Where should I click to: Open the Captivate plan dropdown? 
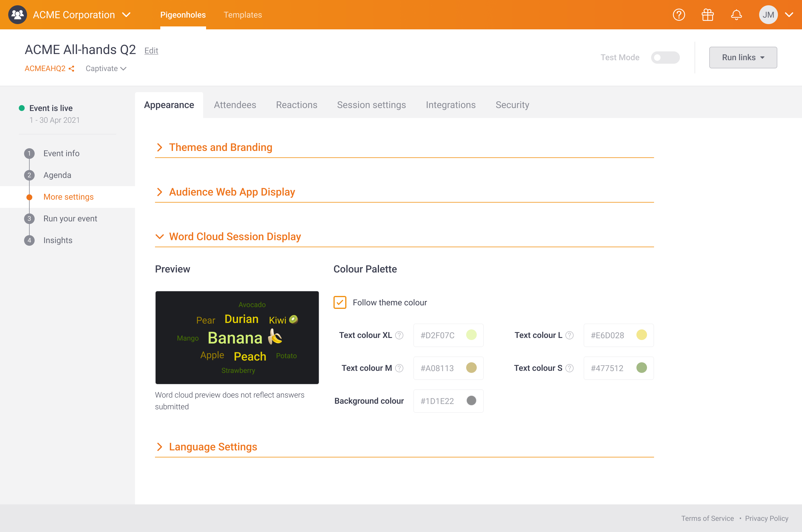(106, 69)
